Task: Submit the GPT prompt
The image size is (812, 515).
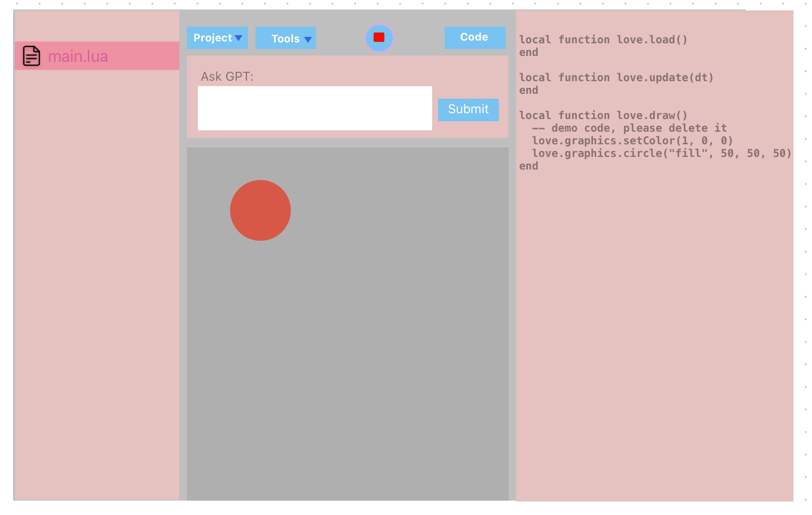Action: point(468,110)
